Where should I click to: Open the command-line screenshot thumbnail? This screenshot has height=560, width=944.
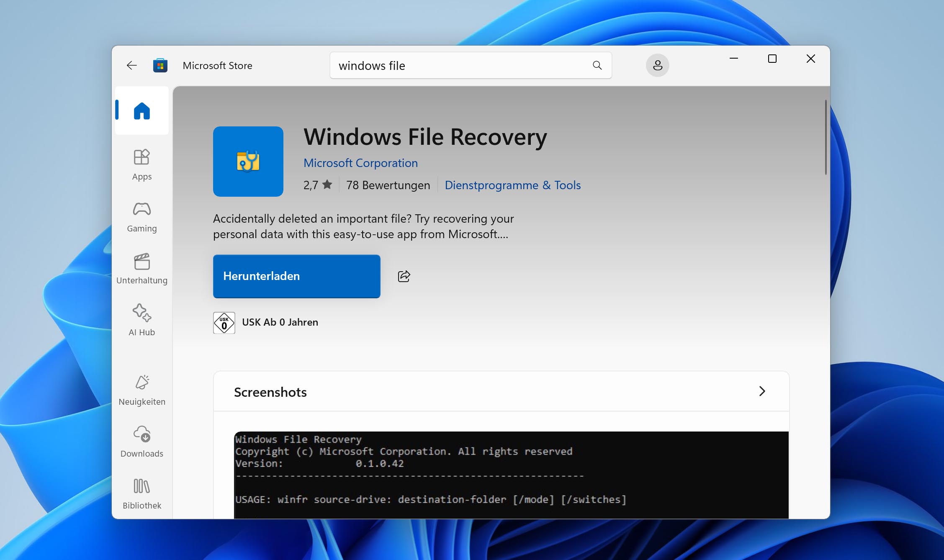[511, 475]
